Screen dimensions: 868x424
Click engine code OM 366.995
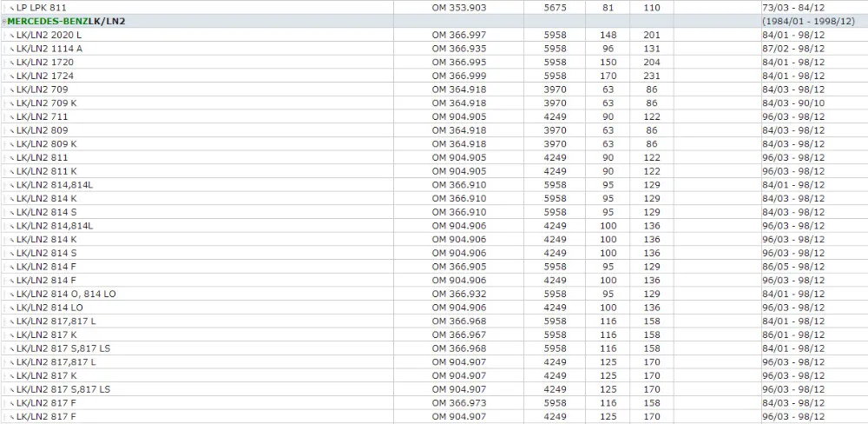459,62
